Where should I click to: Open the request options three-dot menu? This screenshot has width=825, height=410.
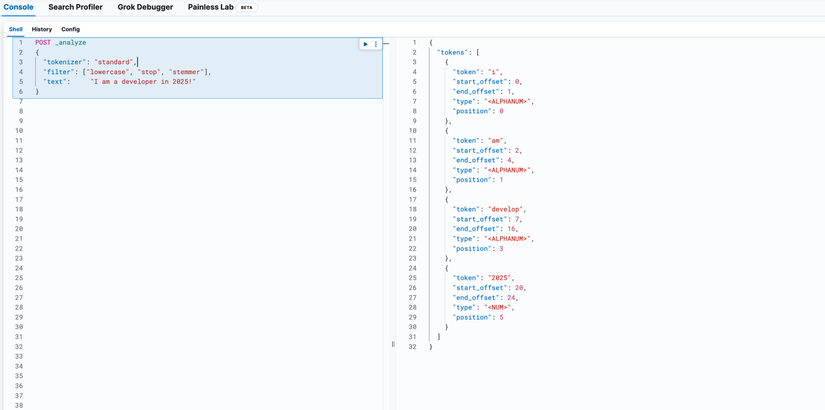click(x=376, y=44)
